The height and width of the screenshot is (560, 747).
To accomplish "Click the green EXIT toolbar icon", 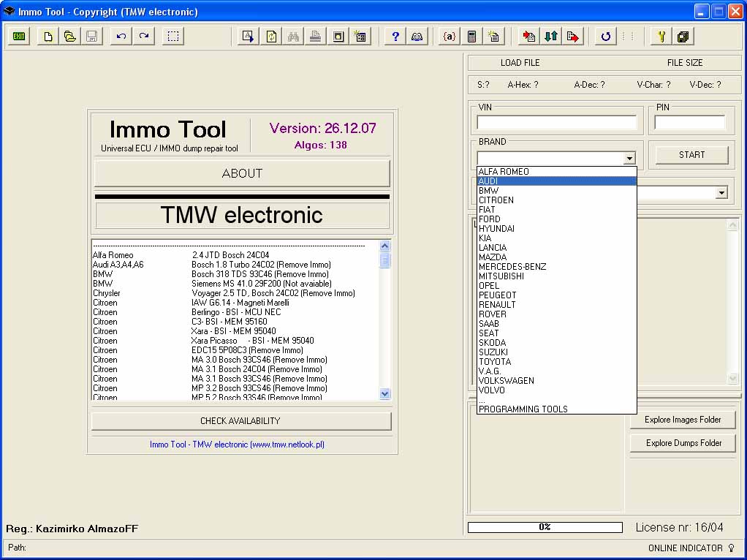I will pos(19,37).
